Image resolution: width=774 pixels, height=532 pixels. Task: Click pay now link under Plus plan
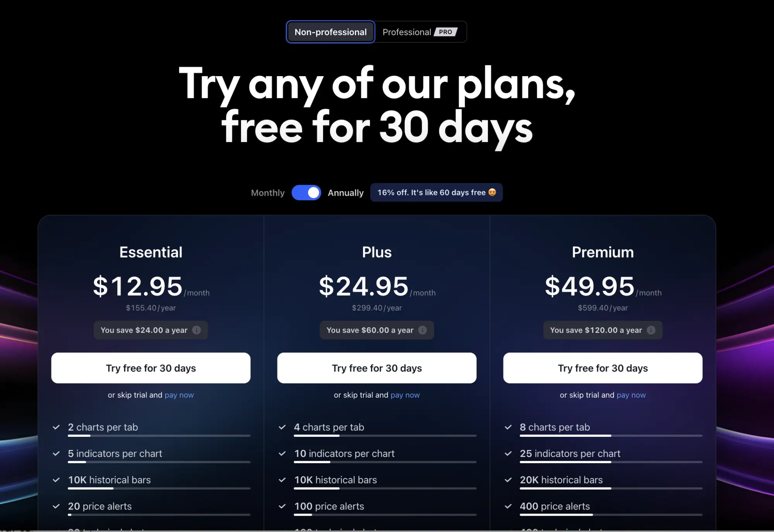(x=405, y=394)
